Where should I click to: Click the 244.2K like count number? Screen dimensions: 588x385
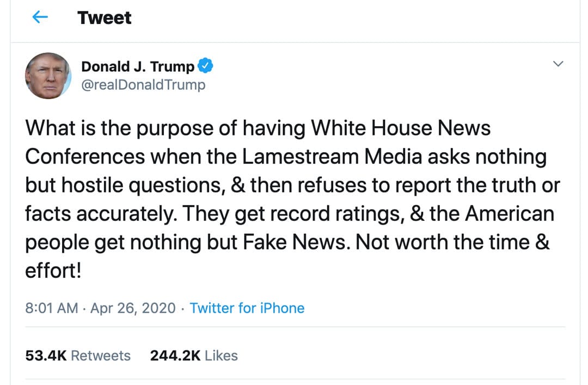point(175,356)
